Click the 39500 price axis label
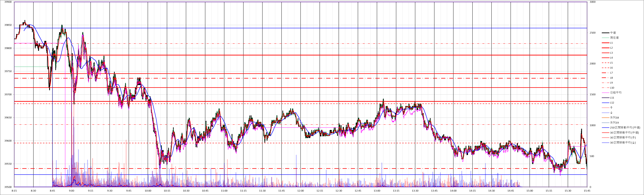The height and width of the screenshot is (195, 644). (x=8, y=187)
